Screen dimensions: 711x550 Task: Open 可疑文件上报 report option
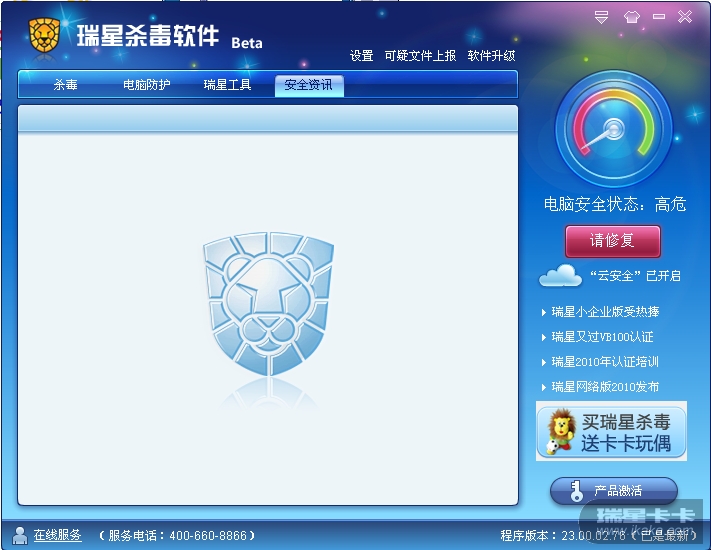[x=420, y=56]
